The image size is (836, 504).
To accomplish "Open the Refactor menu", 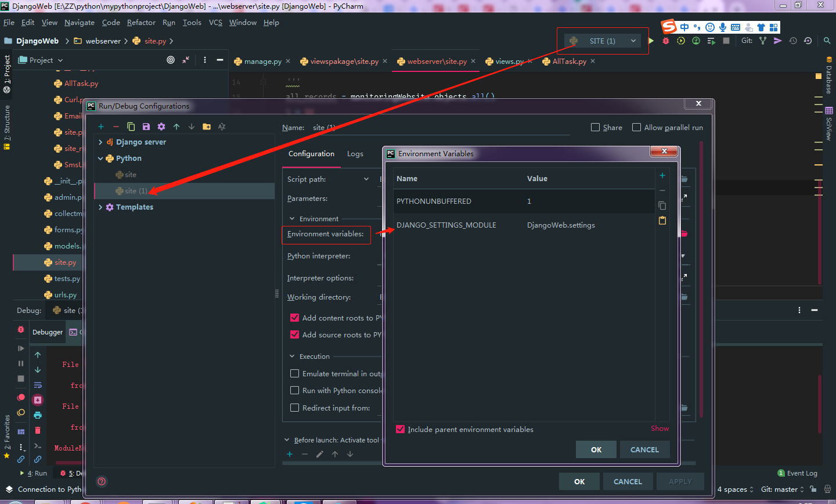I will pos(141,23).
